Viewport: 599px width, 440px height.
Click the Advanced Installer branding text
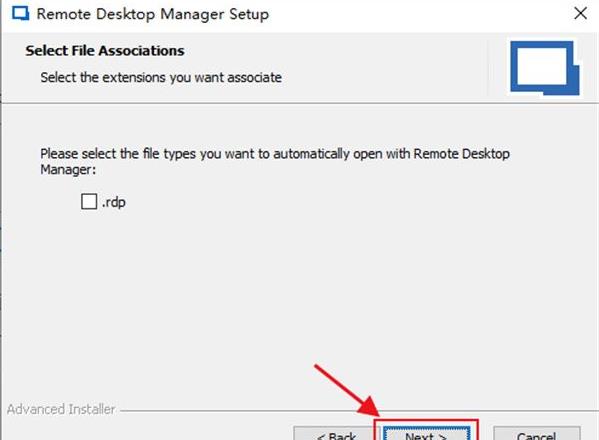61,409
